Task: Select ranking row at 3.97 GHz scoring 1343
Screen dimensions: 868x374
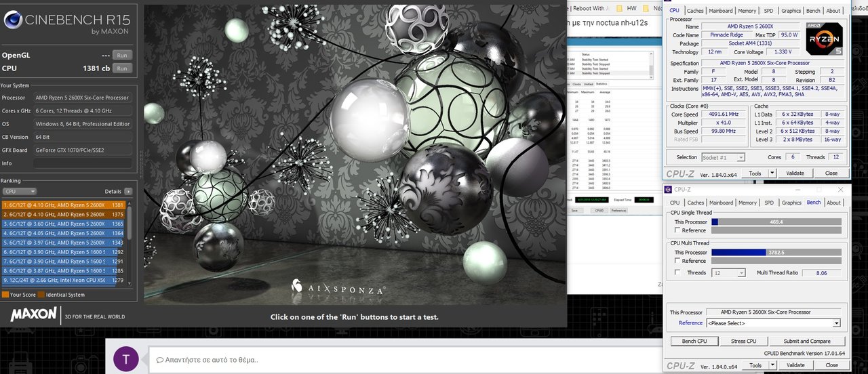Action: point(64,243)
